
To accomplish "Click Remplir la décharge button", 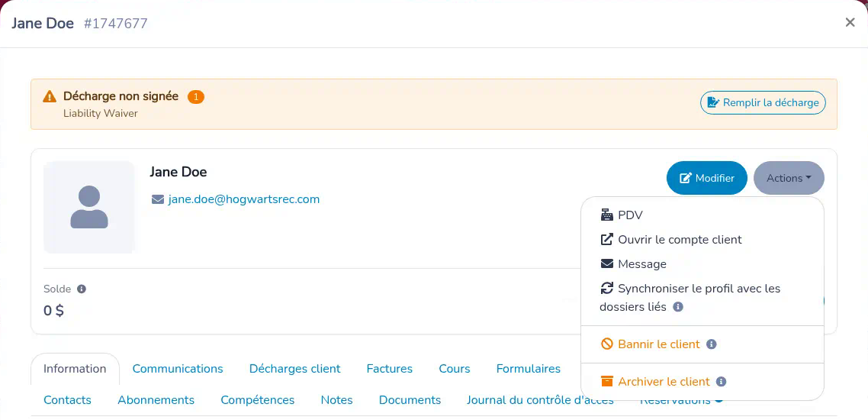I will [763, 102].
